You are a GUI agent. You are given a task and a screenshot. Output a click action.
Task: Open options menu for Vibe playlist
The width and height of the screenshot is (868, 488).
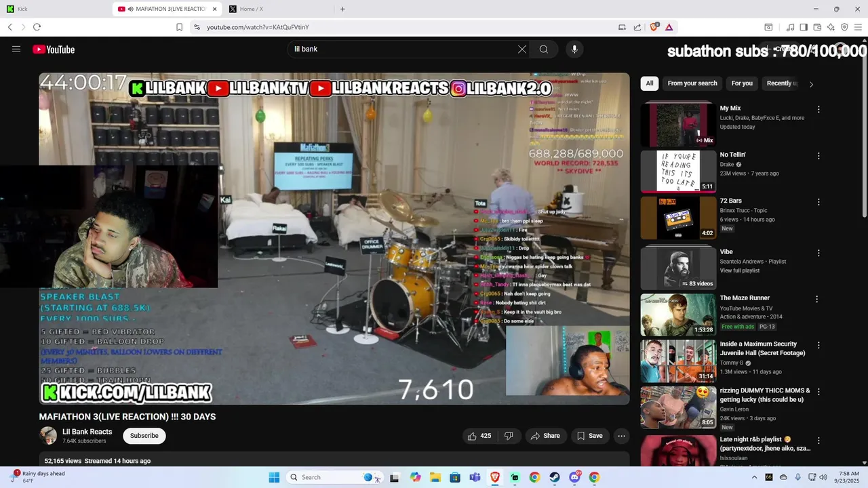pos(818,253)
